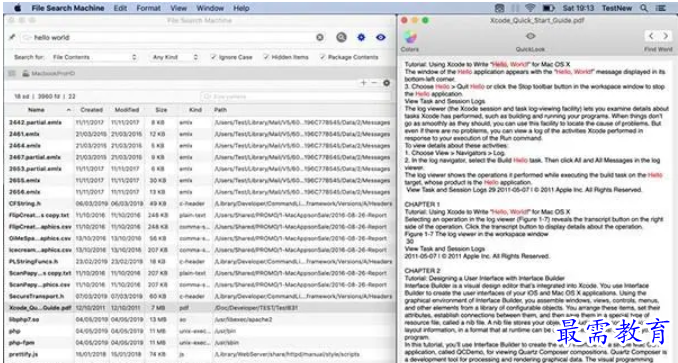Screen dimensions: 678x363
Task: Click the Sat 10:13 clock
Action: click(578, 8)
